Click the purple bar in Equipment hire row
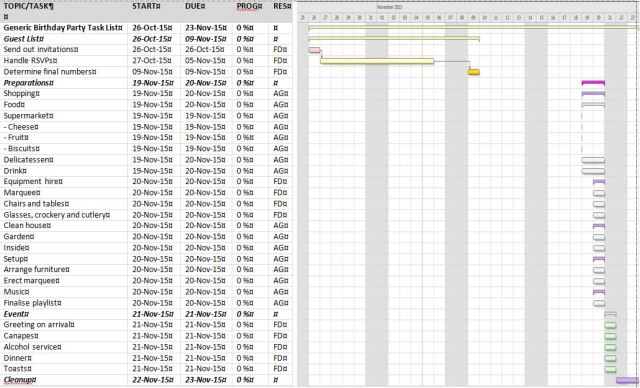Viewport: 640px width, 388px height. coord(599,182)
